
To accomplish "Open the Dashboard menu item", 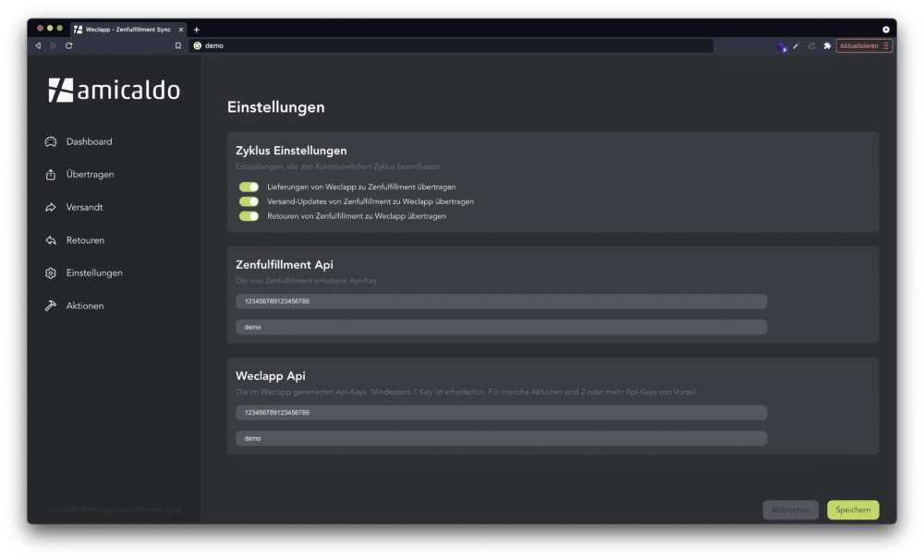I will (89, 141).
